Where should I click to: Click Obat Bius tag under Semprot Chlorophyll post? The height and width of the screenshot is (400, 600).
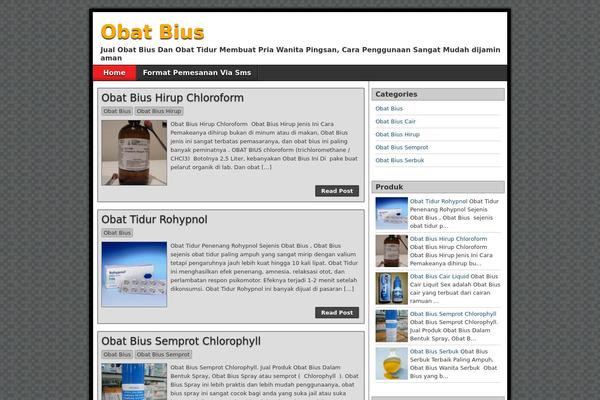(x=117, y=354)
